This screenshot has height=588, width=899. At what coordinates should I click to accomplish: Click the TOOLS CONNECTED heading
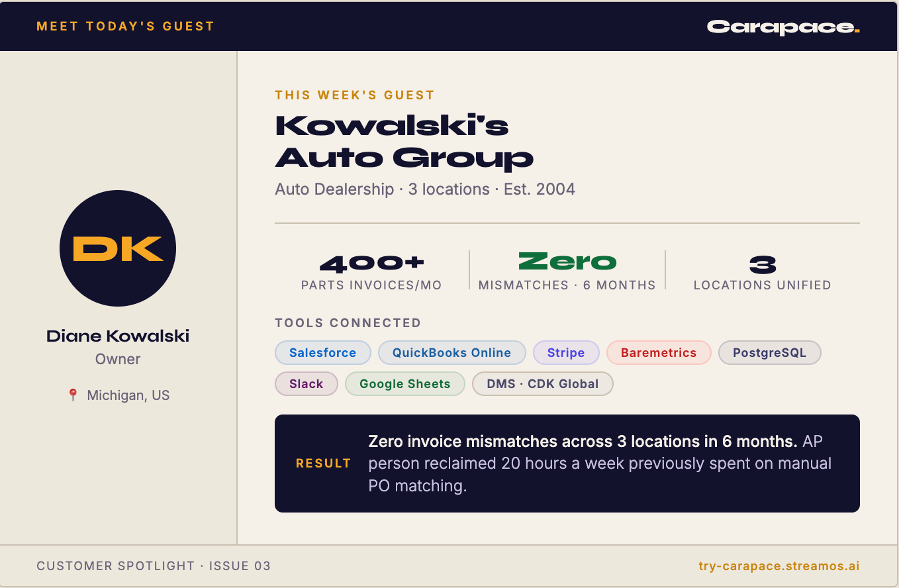coord(348,323)
